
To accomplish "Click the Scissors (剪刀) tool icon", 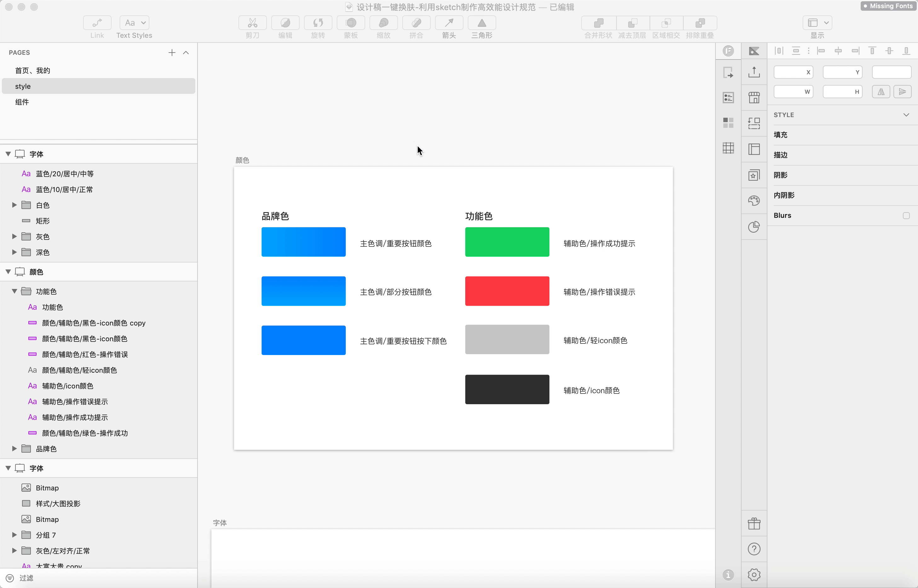I will 252,23.
